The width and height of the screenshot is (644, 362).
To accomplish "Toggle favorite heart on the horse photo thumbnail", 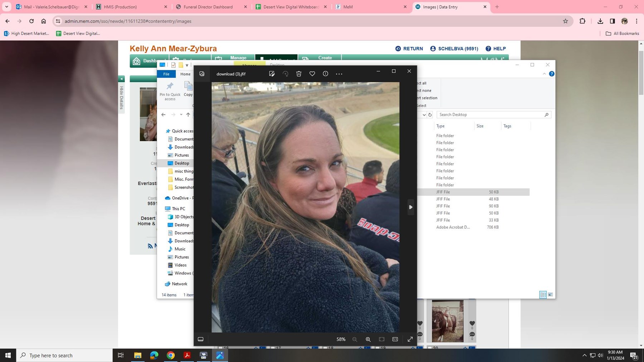I will (472, 323).
